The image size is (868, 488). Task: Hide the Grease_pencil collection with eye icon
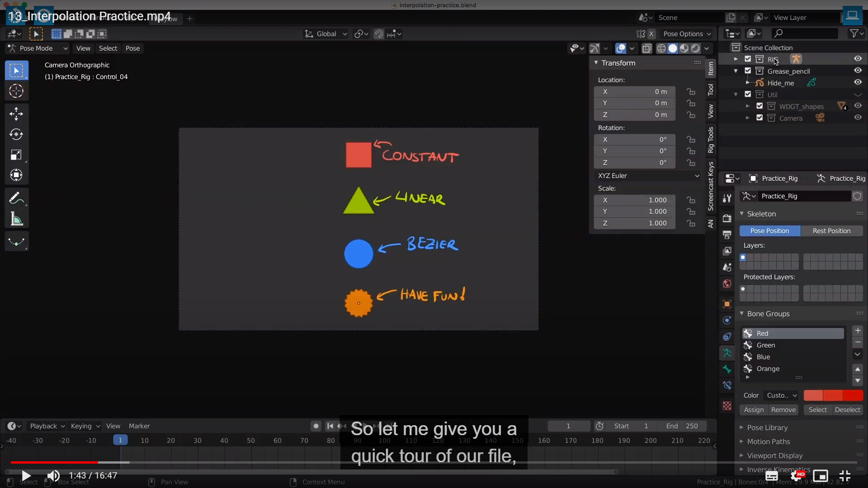coord(858,70)
